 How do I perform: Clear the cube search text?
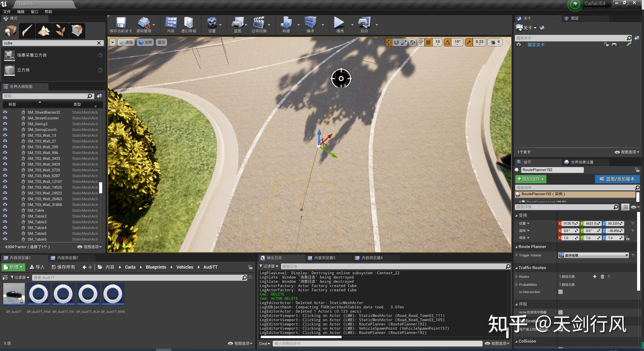pyautogui.click(x=99, y=43)
